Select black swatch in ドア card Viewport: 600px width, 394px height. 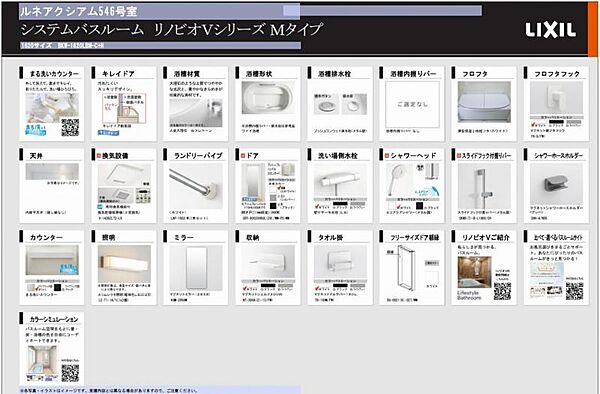coord(272,206)
